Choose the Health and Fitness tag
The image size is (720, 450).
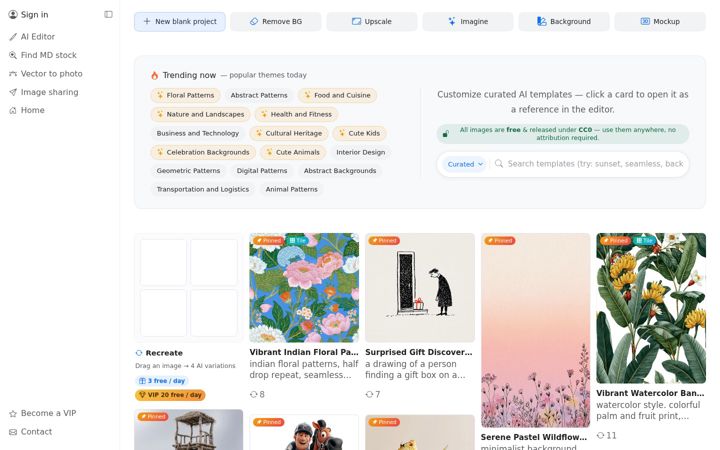click(x=296, y=114)
